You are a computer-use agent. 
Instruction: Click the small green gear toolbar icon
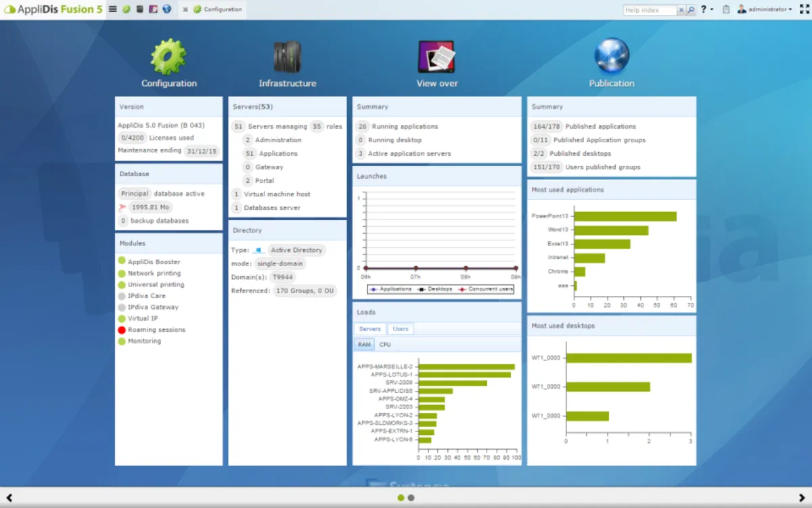[x=126, y=9]
